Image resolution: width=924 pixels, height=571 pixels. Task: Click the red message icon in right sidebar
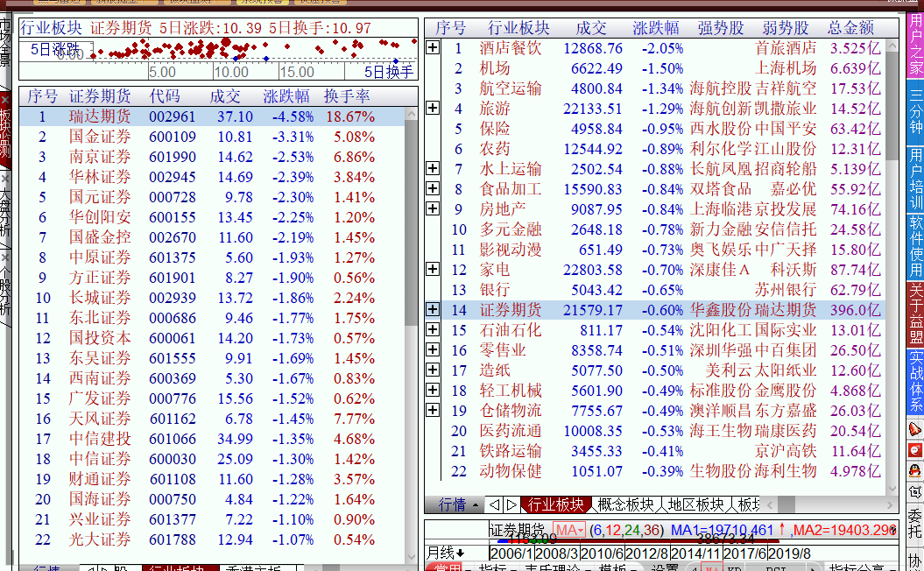915,449
